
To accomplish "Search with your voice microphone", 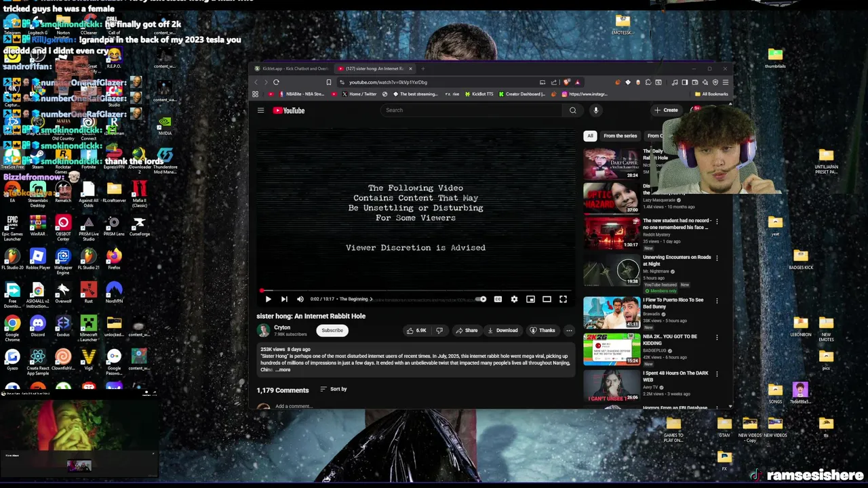I will [x=596, y=110].
